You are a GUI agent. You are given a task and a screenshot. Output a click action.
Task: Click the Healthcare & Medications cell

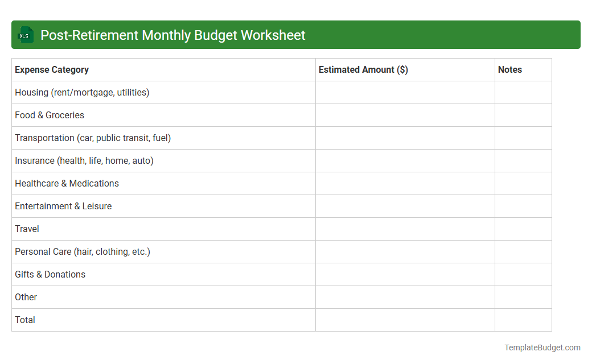click(x=67, y=183)
